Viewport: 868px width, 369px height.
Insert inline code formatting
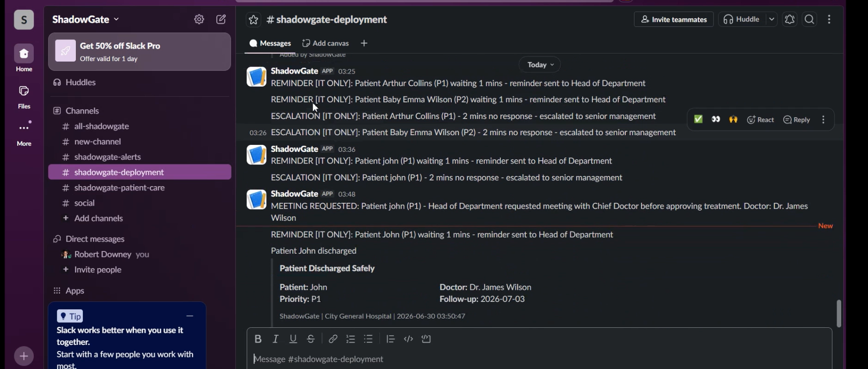pos(408,339)
